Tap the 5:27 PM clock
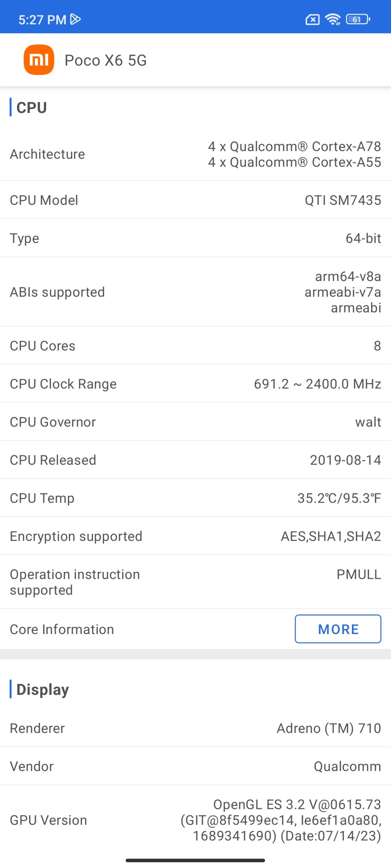This screenshot has width=391, height=868. point(42,20)
